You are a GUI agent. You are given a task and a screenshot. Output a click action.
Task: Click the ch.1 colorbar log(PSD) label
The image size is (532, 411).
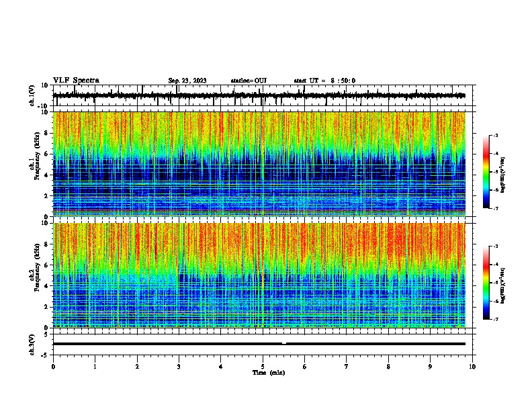503,175
